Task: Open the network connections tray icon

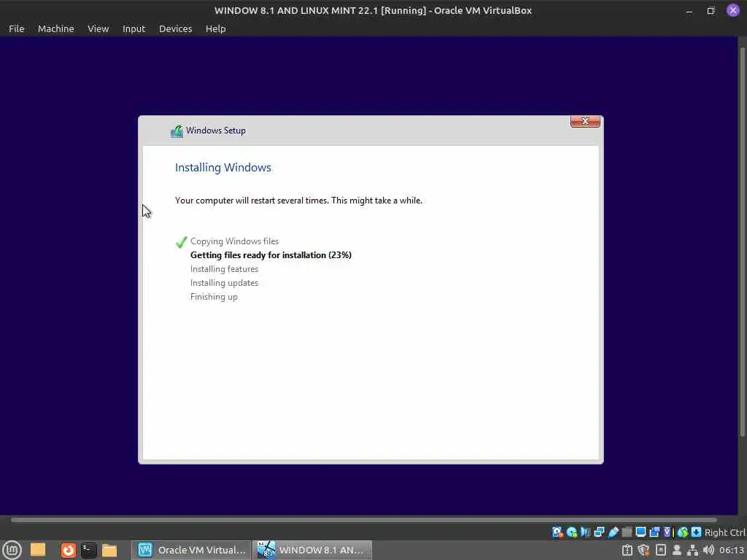Action: [693, 550]
